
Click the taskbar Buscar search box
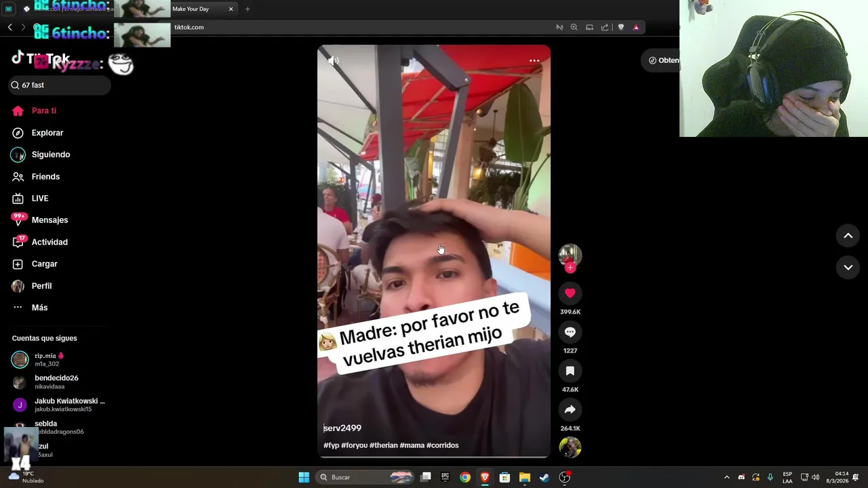coord(366,477)
